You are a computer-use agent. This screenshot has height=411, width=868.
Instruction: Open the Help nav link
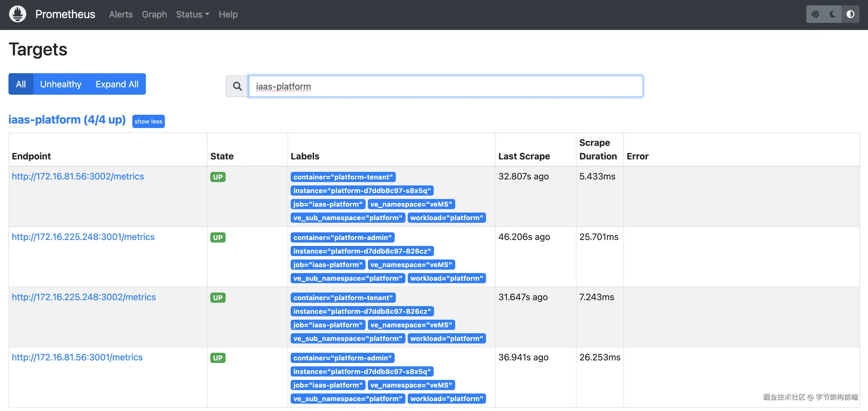[x=228, y=14]
